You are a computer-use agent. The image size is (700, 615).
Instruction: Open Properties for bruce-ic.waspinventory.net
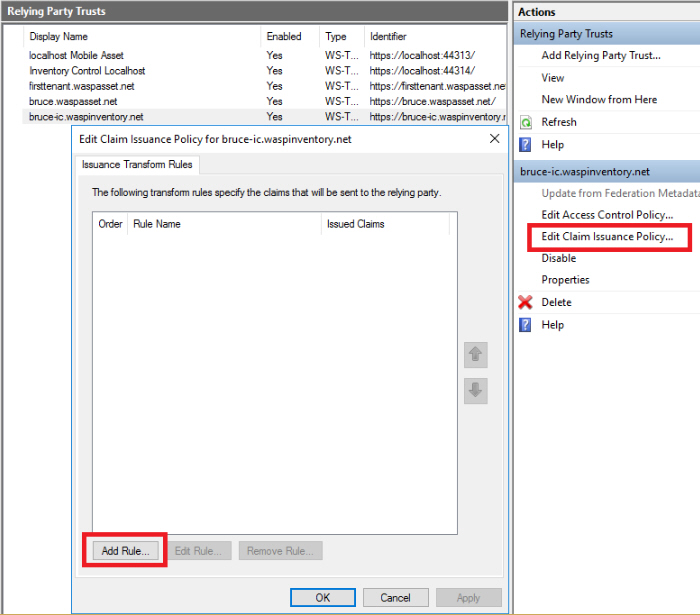(565, 280)
